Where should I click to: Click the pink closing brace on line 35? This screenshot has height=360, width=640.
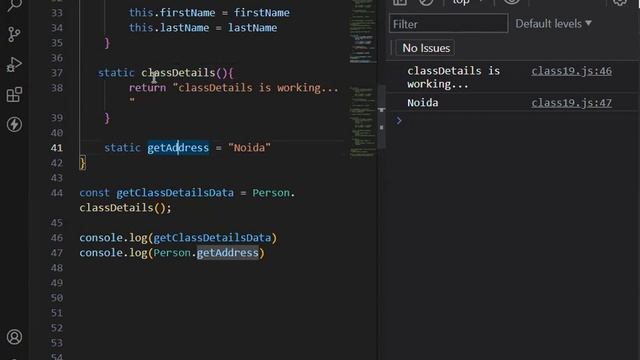coord(107,43)
